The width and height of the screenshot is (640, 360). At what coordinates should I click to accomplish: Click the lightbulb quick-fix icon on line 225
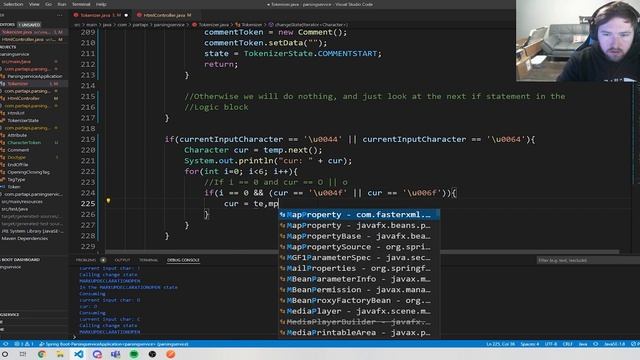(x=108, y=200)
